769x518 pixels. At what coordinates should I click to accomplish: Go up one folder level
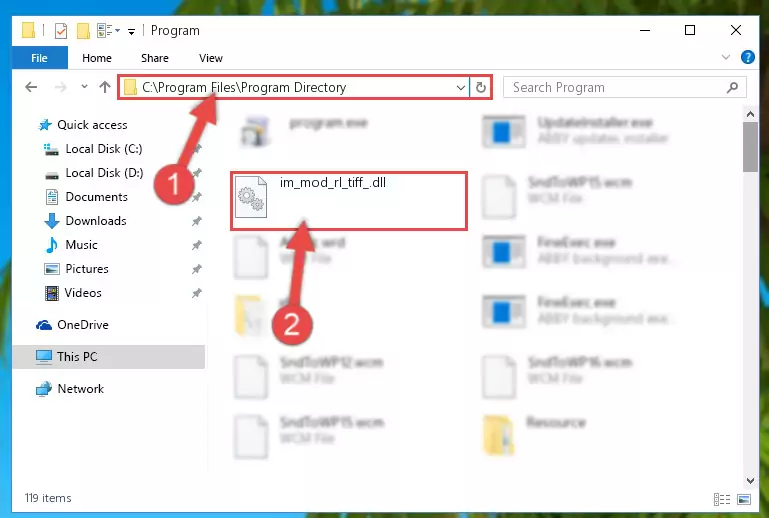click(104, 87)
